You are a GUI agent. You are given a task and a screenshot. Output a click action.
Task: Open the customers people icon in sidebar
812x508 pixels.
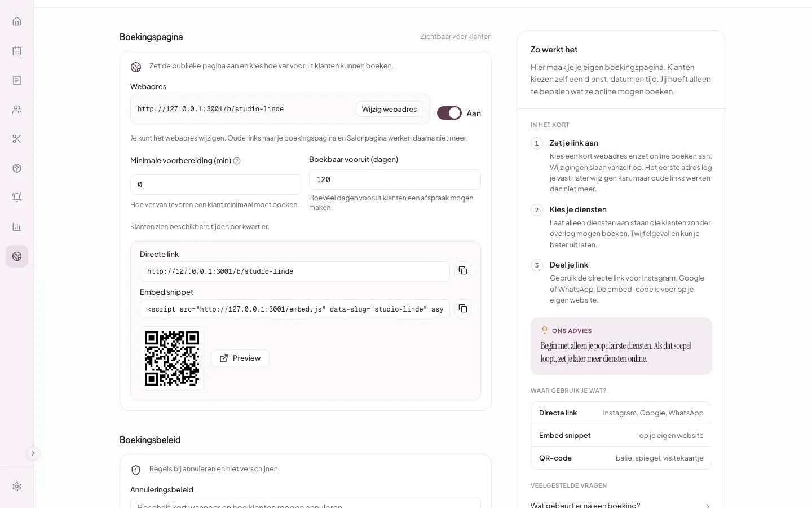(17, 110)
